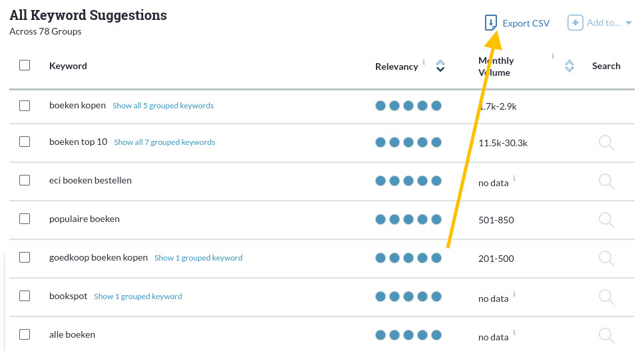
Task: Click info icon next to Relevancy header
Action: (424, 62)
